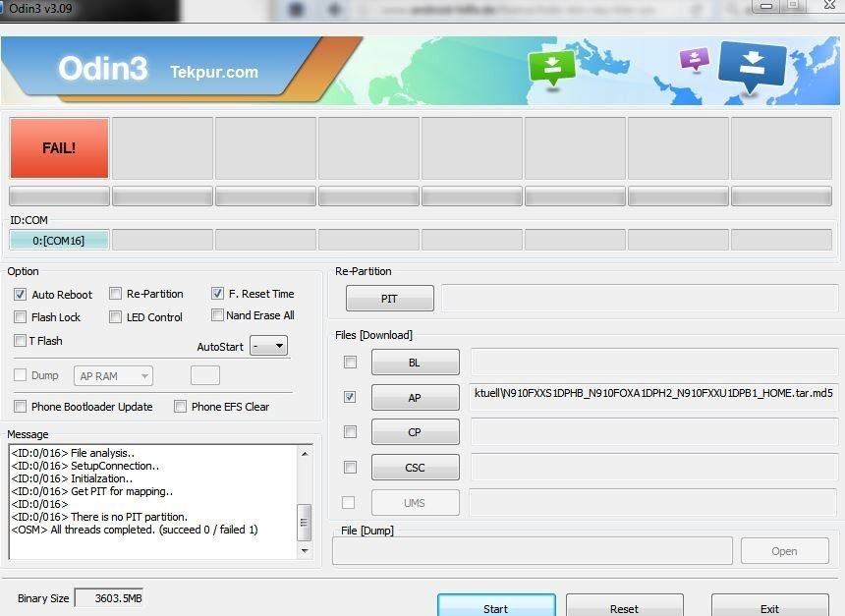
Task: Click the CSC file button
Action: [x=415, y=468]
